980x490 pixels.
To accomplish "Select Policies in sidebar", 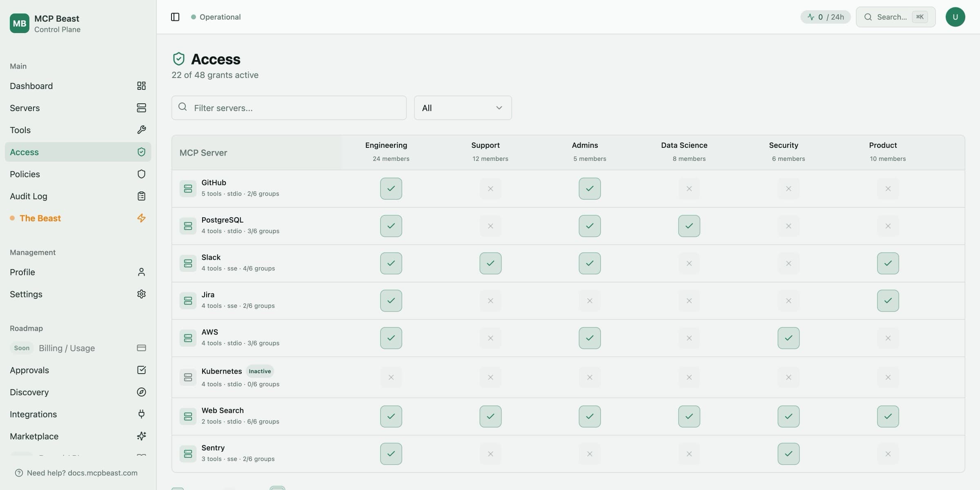I will (78, 174).
